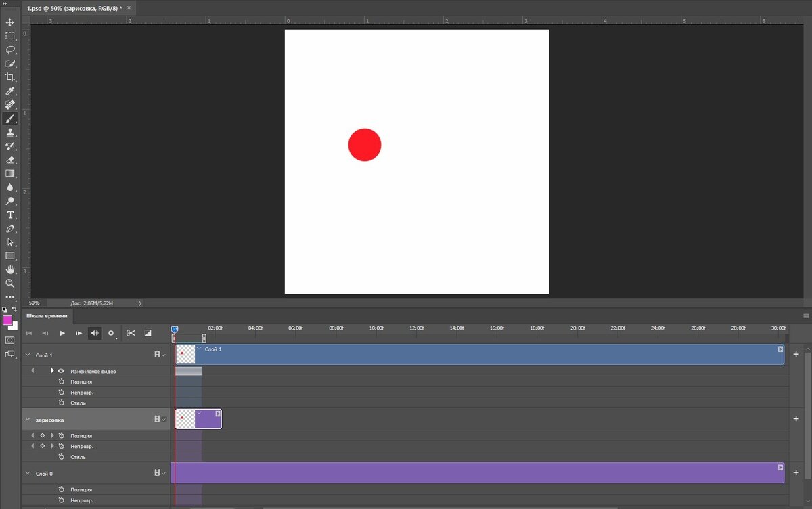812x509 pixels.
Task: Open the transitions icon in timeline
Action: pos(148,333)
